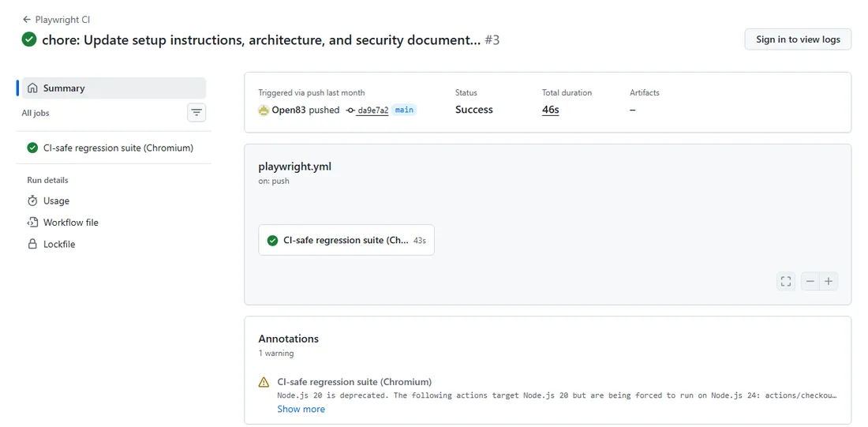Click Sign in to view logs button
The width and height of the screenshot is (868, 427).
[798, 39]
